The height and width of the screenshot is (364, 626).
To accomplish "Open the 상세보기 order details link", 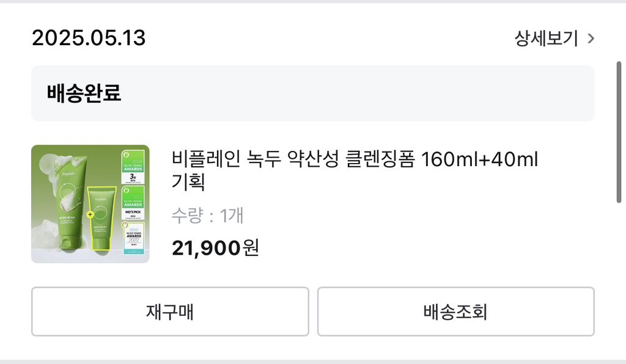I will click(546, 38).
